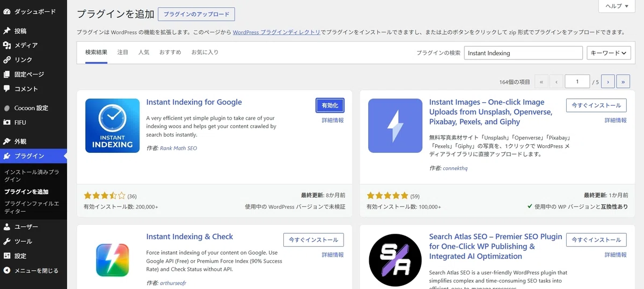The height and width of the screenshot is (289, 644).
Task: Activate Instant Indexing for Google with 有効化
Action: pyautogui.click(x=330, y=106)
